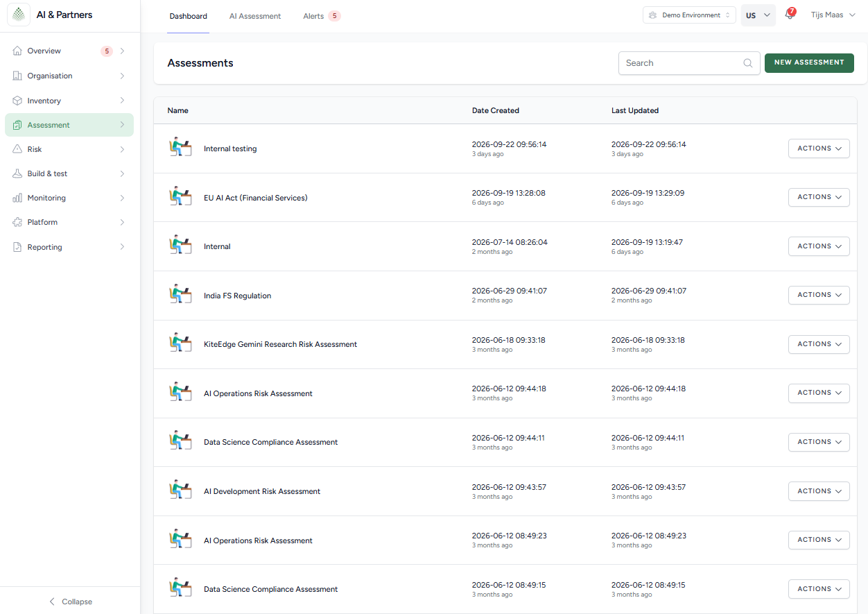Click the AI Development Risk Assessment avatar icon
The image size is (868, 614).
point(180,490)
